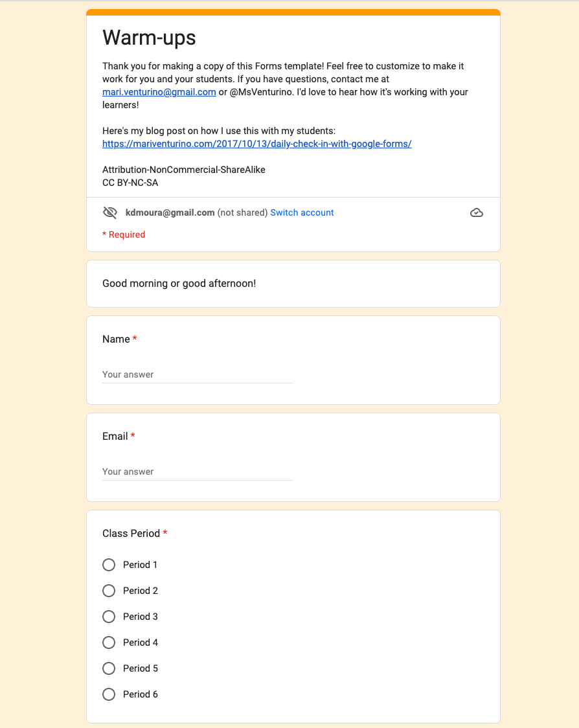Click the crossed-out eye icon beside the email
The image size is (579, 728).
point(109,212)
